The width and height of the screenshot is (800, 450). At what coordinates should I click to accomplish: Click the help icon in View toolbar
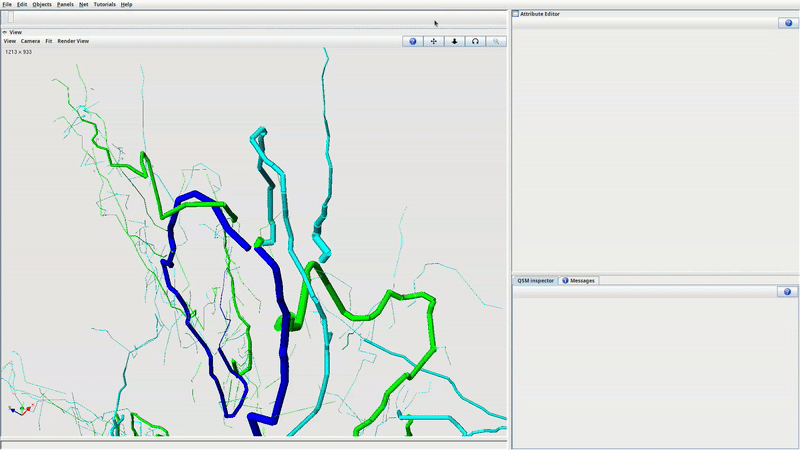pos(412,41)
